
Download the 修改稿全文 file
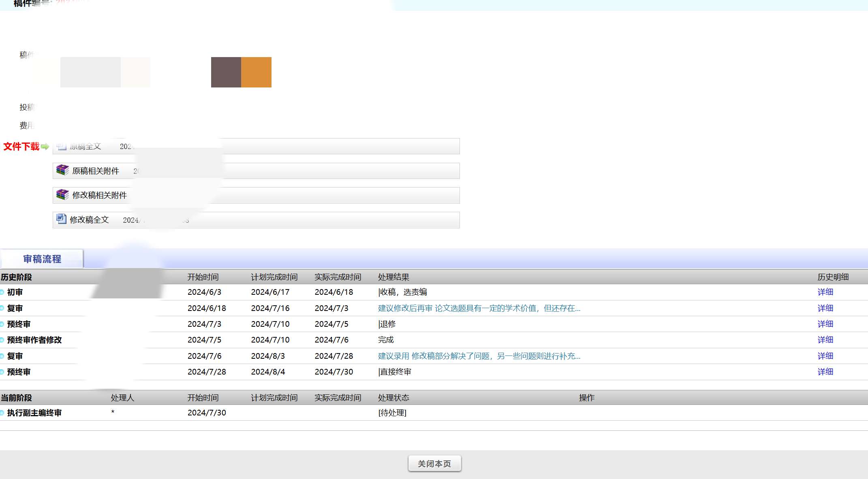pos(89,220)
